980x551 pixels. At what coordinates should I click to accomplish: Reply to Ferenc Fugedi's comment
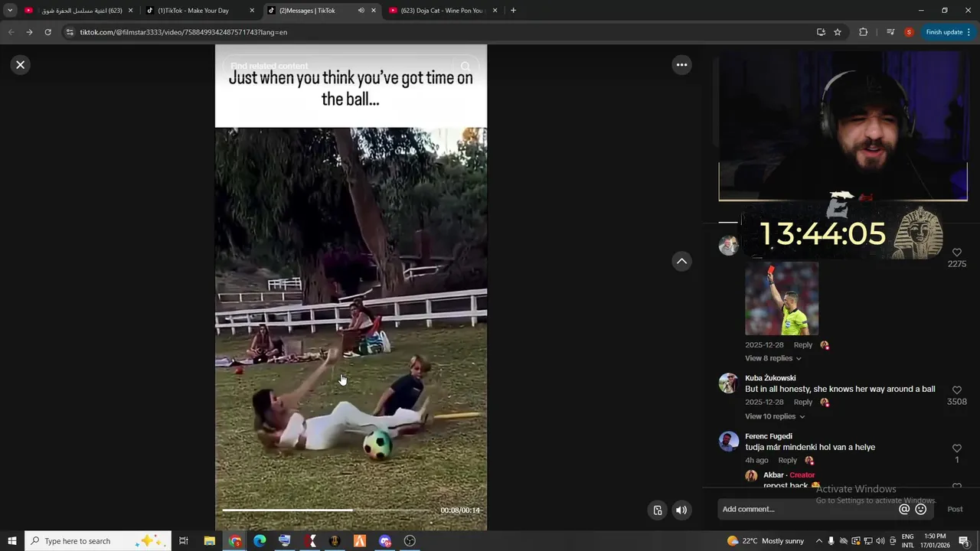pos(787,460)
